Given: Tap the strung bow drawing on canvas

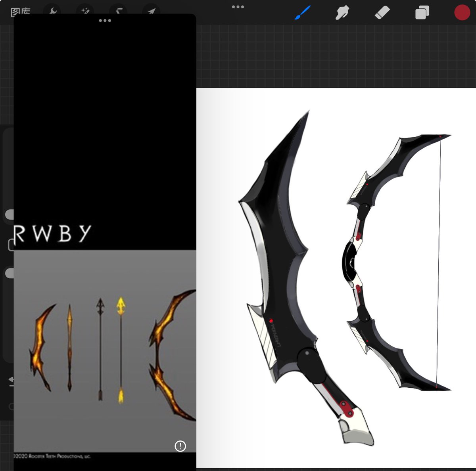Looking at the screenshot, I should [397, 263].
